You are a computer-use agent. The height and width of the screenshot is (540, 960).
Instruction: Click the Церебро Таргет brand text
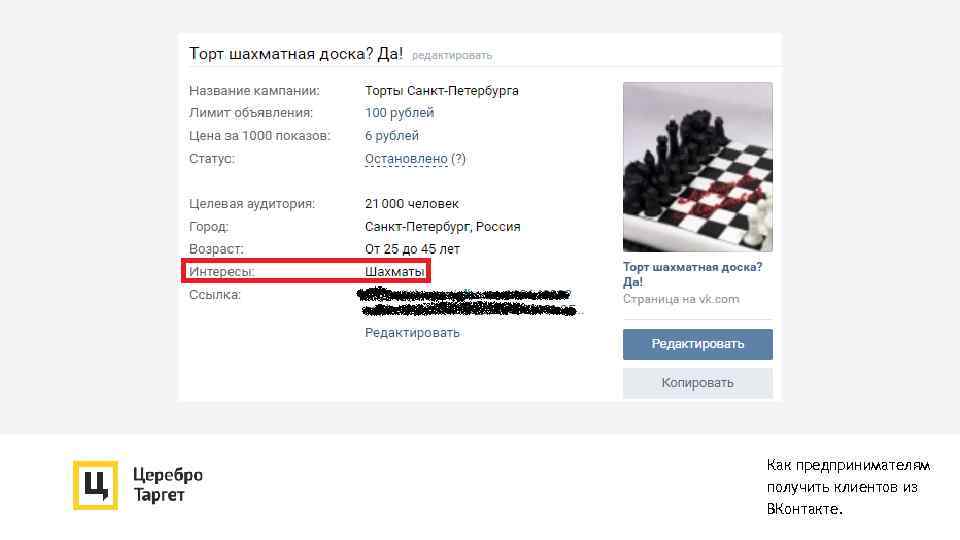click(168, 484)
